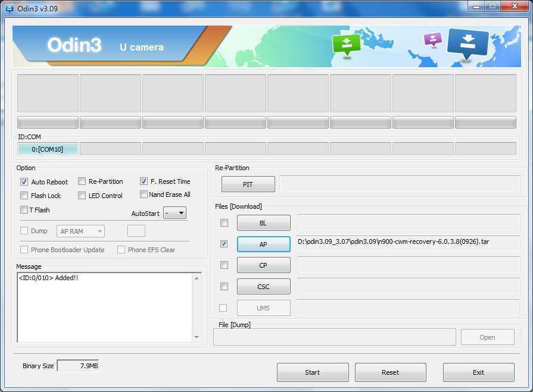Click the AP file path field
Screen dimensions: 533x392
pos(409,244)
